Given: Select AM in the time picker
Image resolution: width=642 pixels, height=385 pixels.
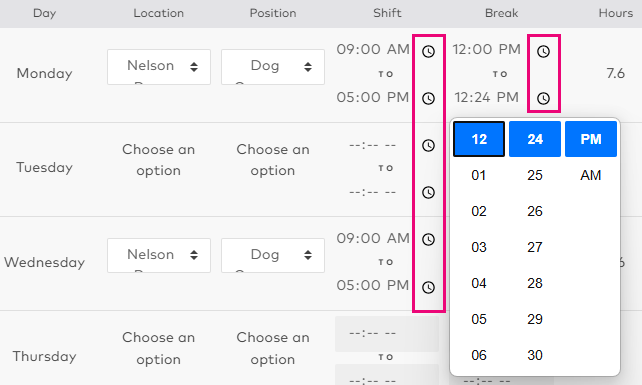Looking at the screenshot, I should (590, 175).
